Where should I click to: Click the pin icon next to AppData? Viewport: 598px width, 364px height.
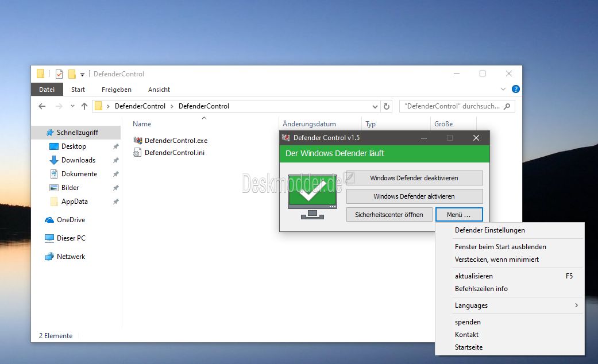tap(115, 202)
